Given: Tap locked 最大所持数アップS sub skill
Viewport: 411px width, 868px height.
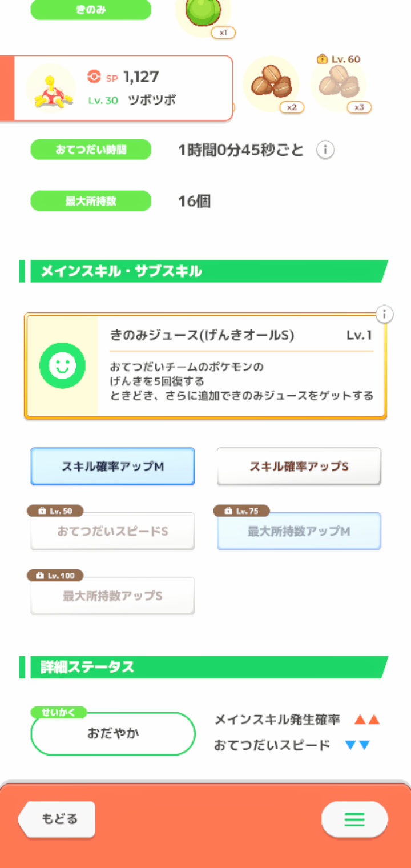Looking at the screenshot, I should (x=112, y=596).
